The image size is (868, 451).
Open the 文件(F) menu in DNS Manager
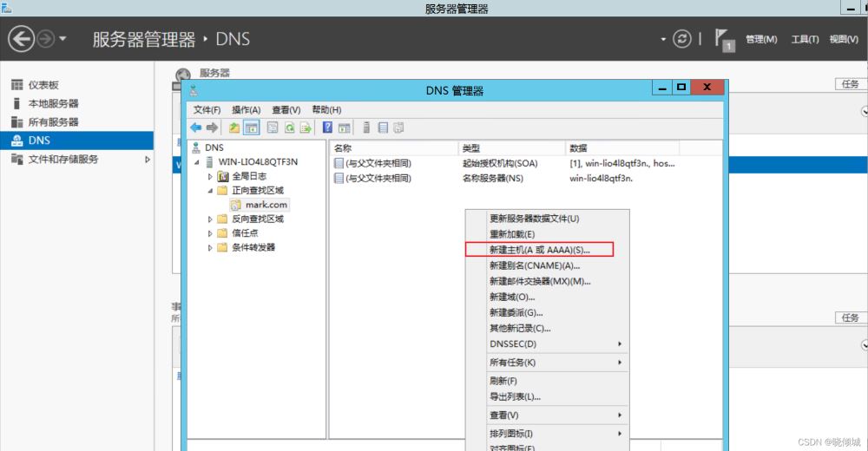click(x=207, y=109)
